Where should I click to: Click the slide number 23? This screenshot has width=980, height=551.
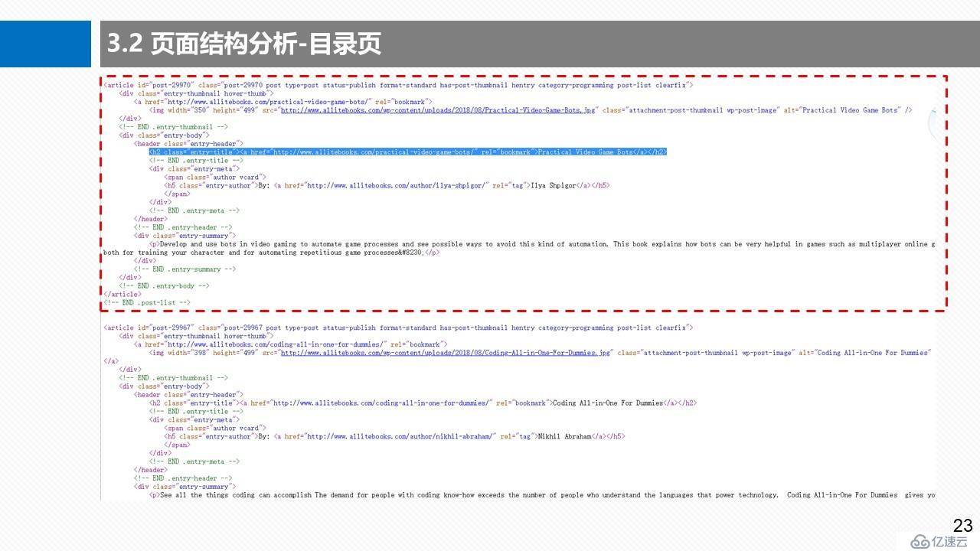click(x=963, y=525)
